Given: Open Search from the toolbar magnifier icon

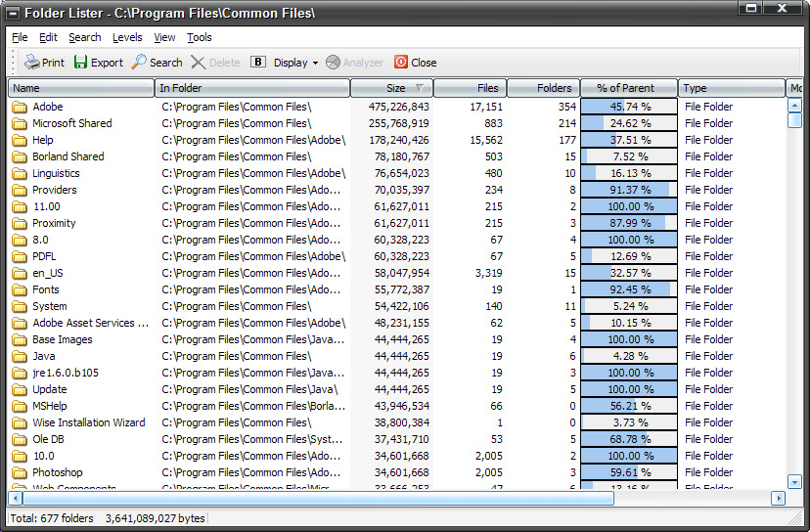Looking at the screenshot, I should click(139, 63).
